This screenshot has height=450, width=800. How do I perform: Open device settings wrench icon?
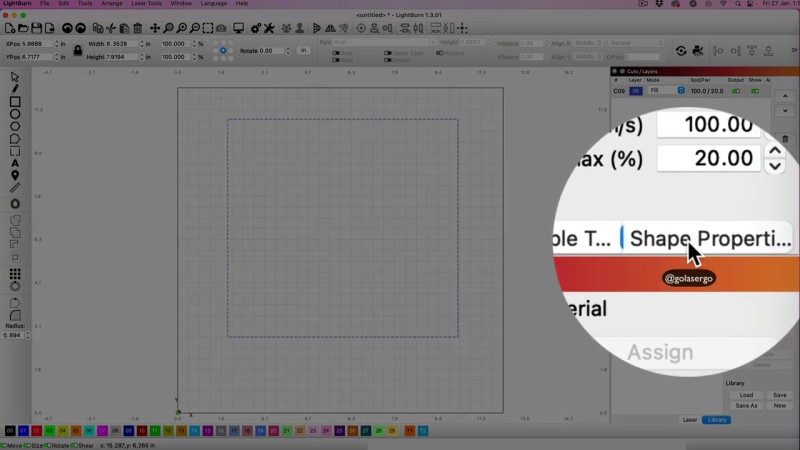pos(269,28)
